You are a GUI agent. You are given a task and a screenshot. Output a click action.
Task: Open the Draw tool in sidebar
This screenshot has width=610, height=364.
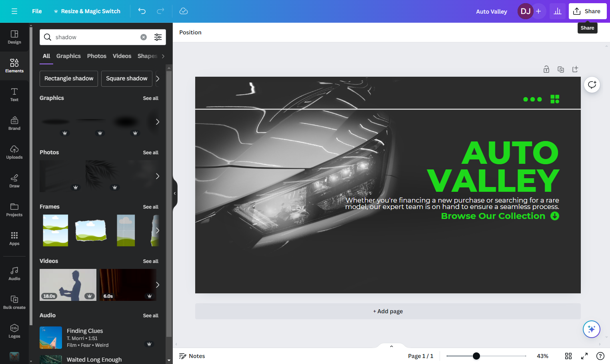pyautogui.click(x=14, y=181)
